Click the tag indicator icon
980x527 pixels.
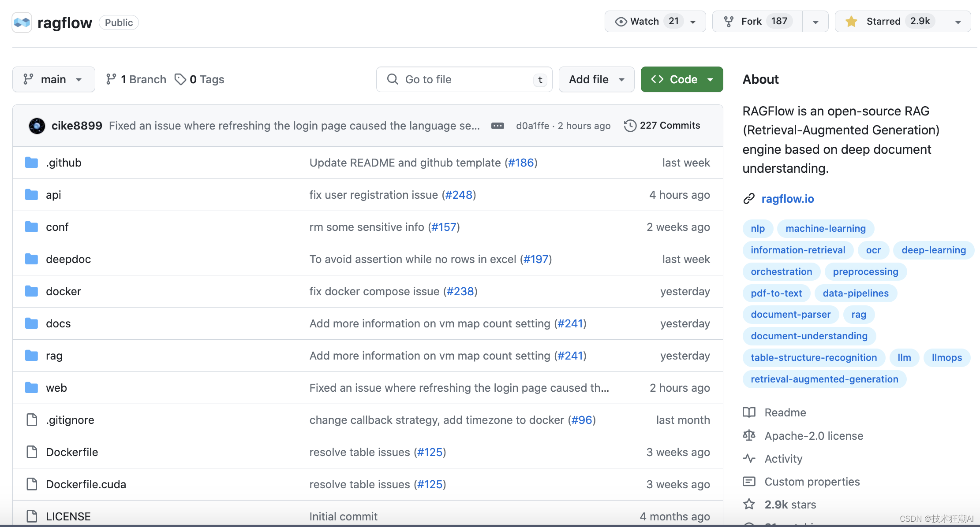tap(181, 79)
